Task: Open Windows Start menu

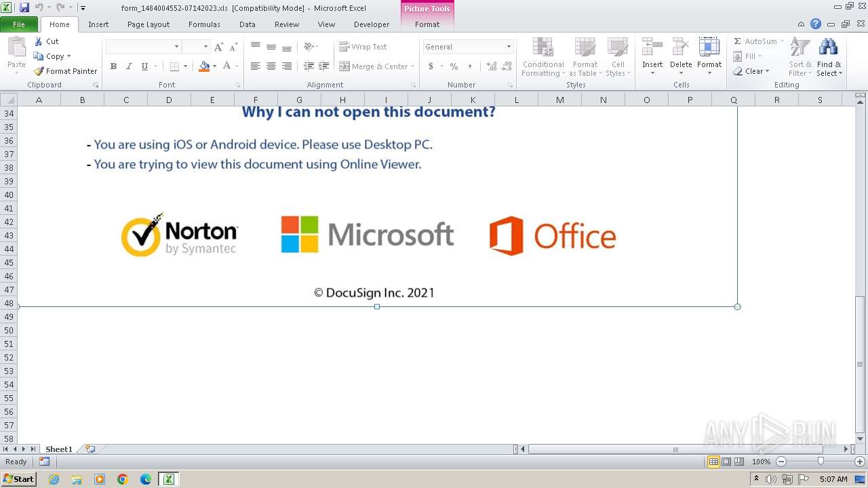Action: [x=18, y=479]
